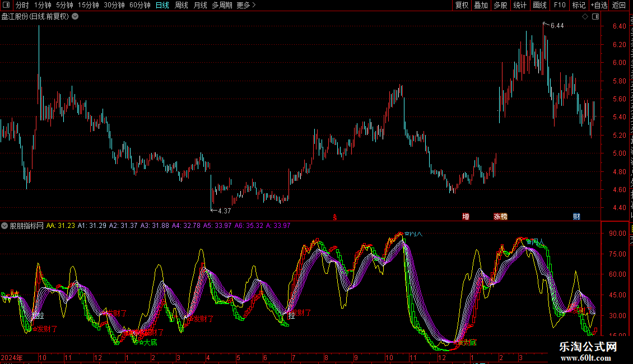
Task: Select the 60分钟 period
Action: point(139,5)
